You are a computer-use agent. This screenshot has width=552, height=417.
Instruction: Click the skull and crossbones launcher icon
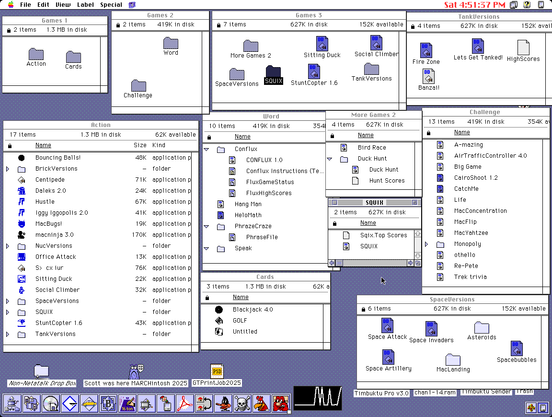point(243,403)
